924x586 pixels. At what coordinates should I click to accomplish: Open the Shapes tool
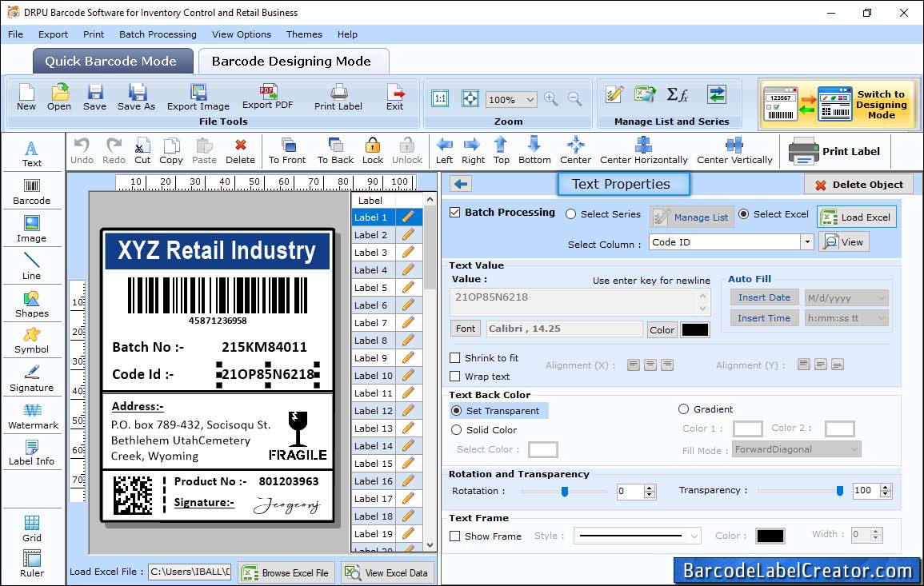32,304
